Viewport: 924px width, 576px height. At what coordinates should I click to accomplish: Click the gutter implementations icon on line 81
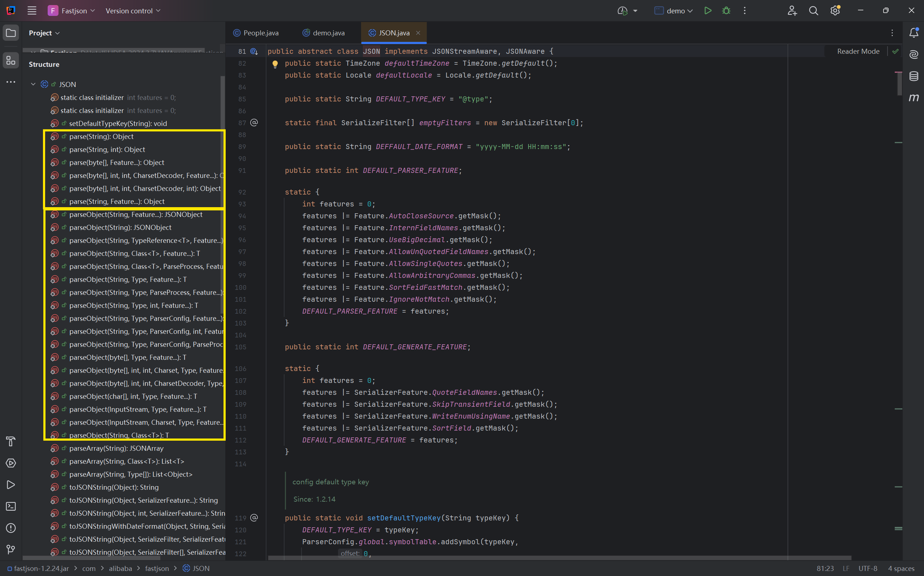(254, 51)
